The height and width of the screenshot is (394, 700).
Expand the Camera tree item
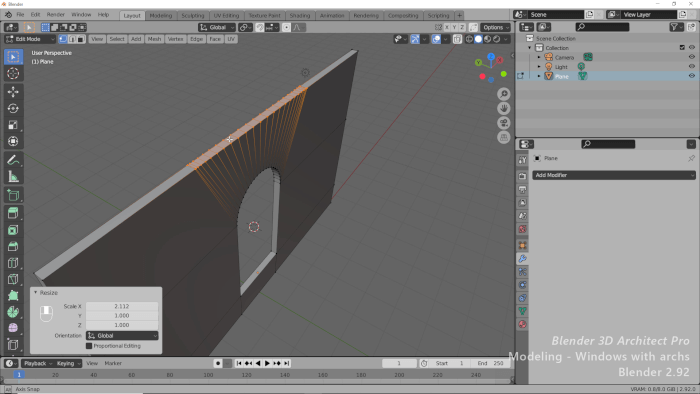point(539,57)
